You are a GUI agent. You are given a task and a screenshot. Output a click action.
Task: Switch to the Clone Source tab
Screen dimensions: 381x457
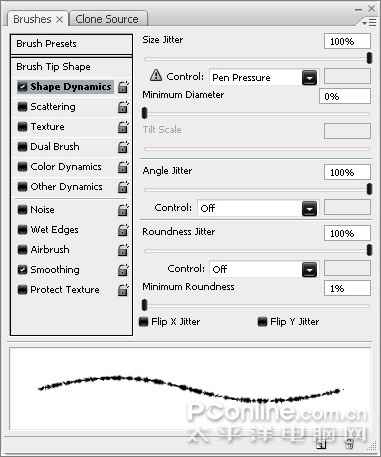pos(108,19)
